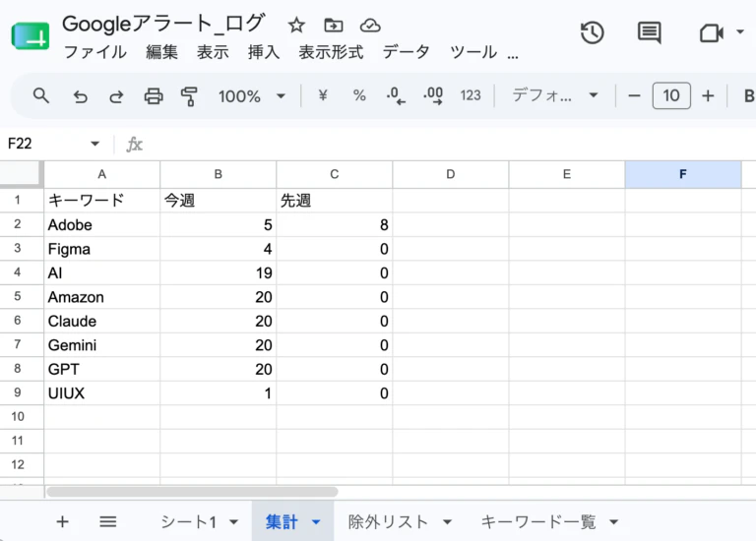Open the all sheets list icon

pos(108,521)
